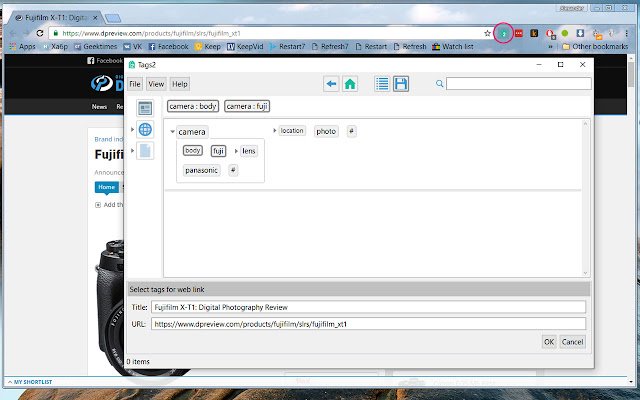
Task: Go to home in Tags2 toolbar
Action: click(x=350, y=84)
